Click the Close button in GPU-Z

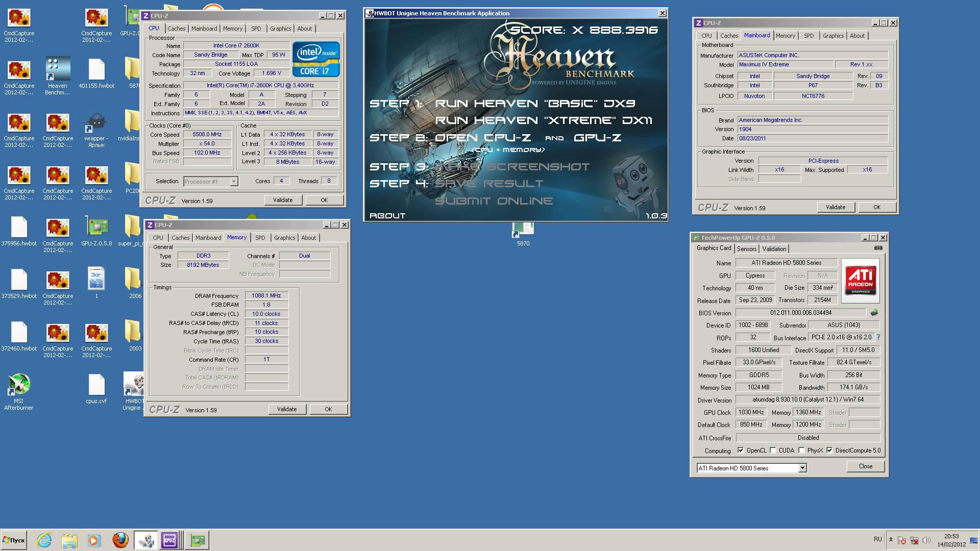866,466
